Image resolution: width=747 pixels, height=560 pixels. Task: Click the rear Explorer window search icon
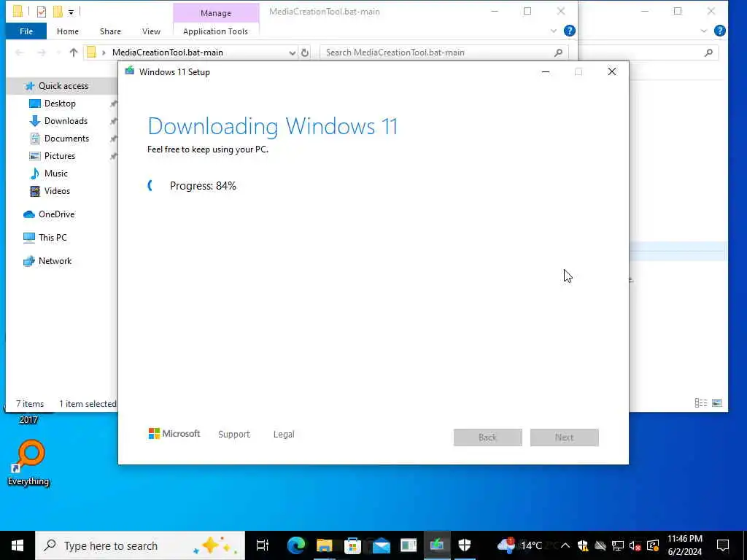(x=708, y=52)
